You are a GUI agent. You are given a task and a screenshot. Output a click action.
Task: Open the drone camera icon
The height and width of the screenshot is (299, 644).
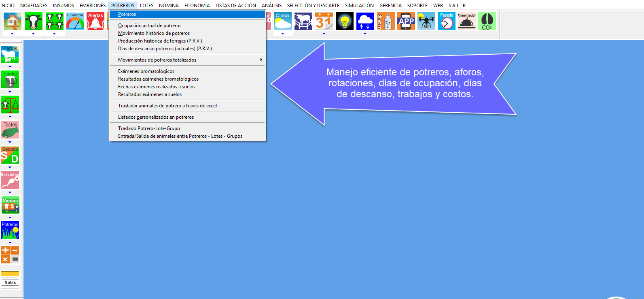coord(426,21)
